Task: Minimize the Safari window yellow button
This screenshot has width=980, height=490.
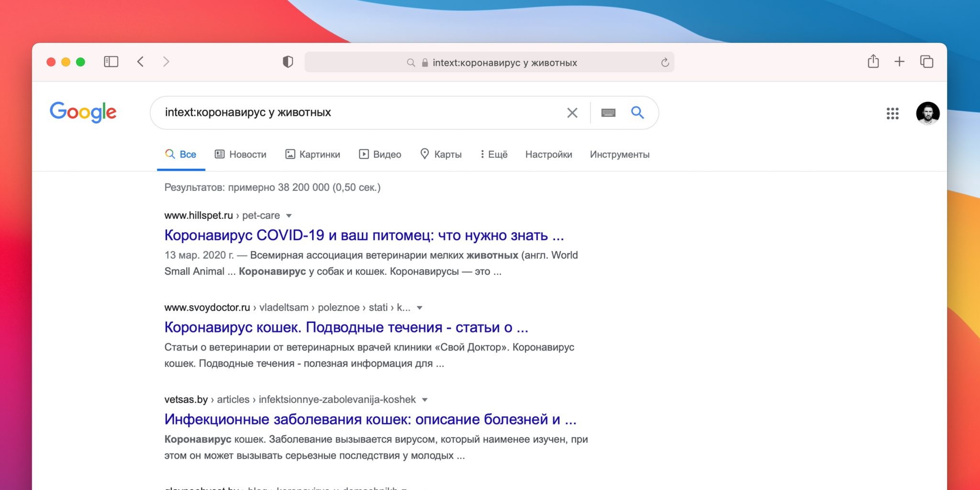Action: [x=66, y=62]
